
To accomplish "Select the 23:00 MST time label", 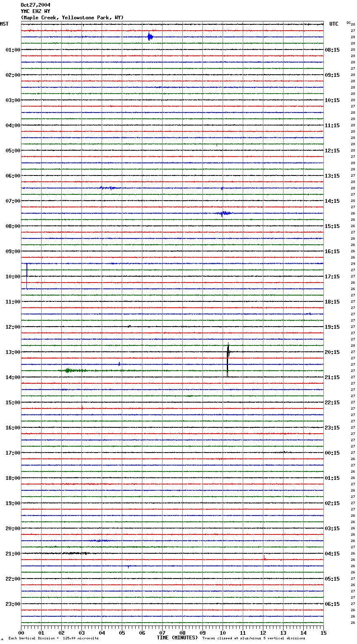I will tap(13, 604).
